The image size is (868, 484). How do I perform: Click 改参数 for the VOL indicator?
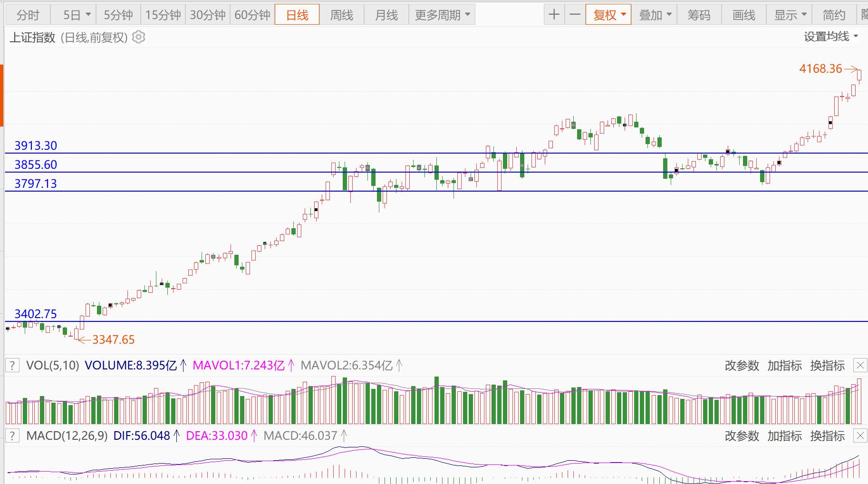(x=742, y=366)
